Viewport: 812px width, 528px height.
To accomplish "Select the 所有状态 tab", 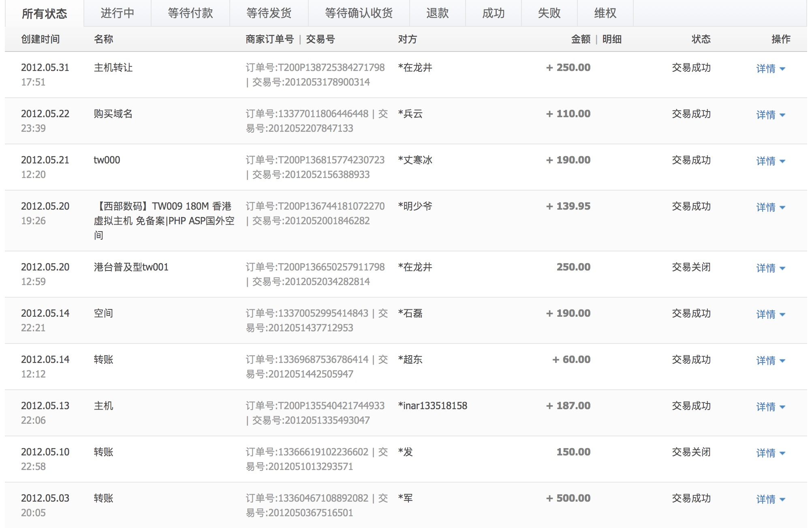I will coord(44,14).
